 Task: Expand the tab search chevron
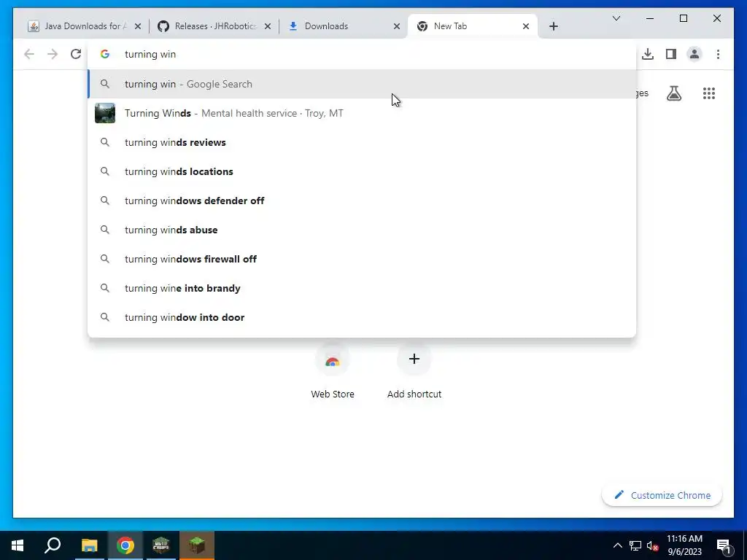pos(616,18)
